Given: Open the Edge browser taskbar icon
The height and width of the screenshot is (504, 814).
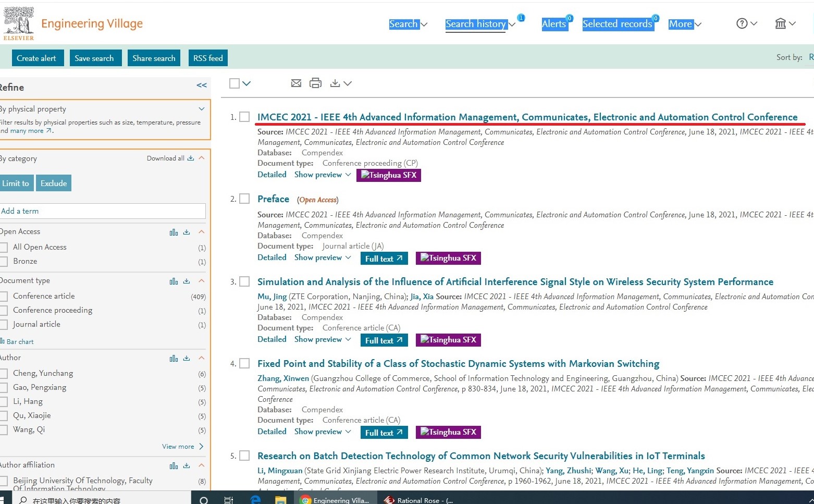Looking at the screenshot, I should pos(255,500).
